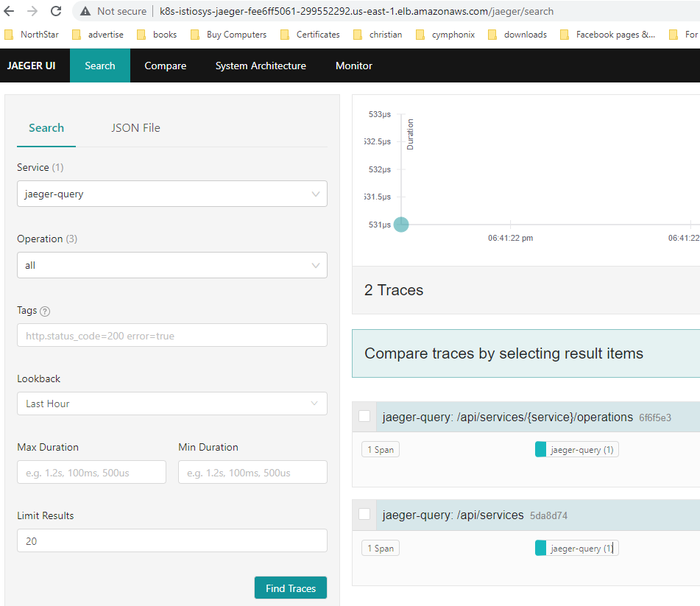The width and height of the screenshot is (700, 606).
Task: Click the 1 Span label in operations trace
Action: coord(381,450)
